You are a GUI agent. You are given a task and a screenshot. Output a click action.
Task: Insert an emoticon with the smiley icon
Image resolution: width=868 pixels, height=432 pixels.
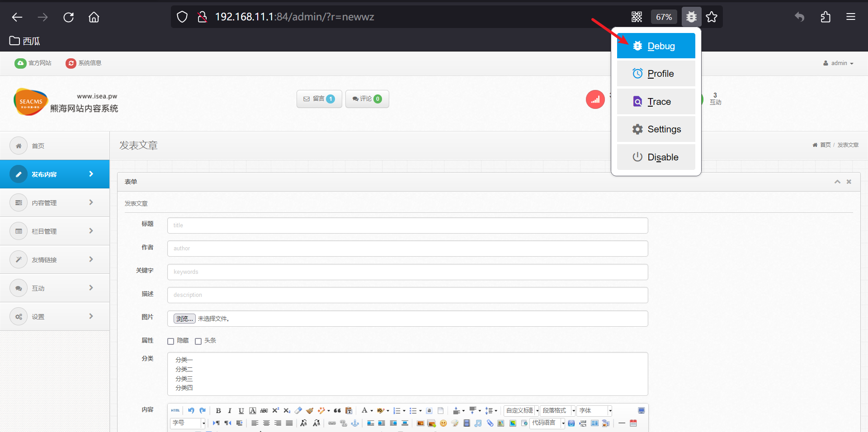[x=443, y=423]
